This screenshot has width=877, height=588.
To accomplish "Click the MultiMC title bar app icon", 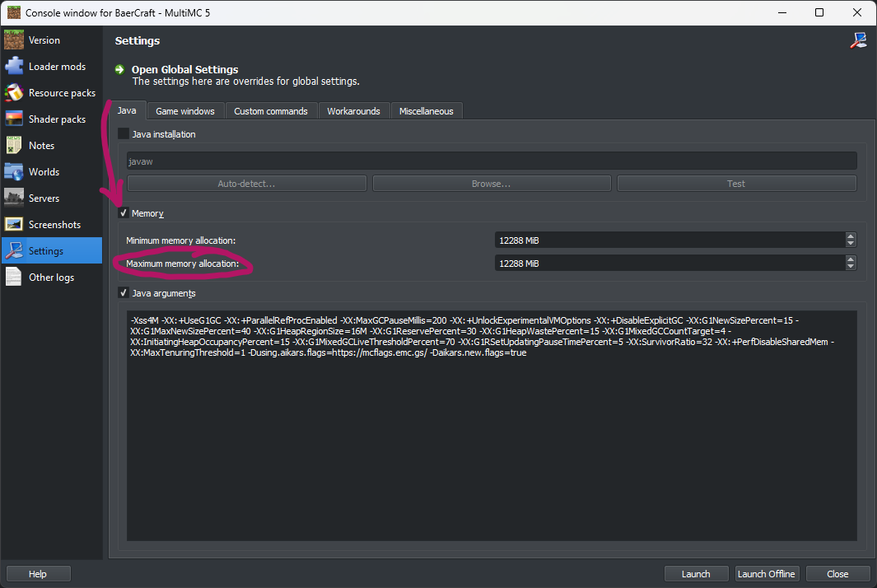I will [13, 12].
